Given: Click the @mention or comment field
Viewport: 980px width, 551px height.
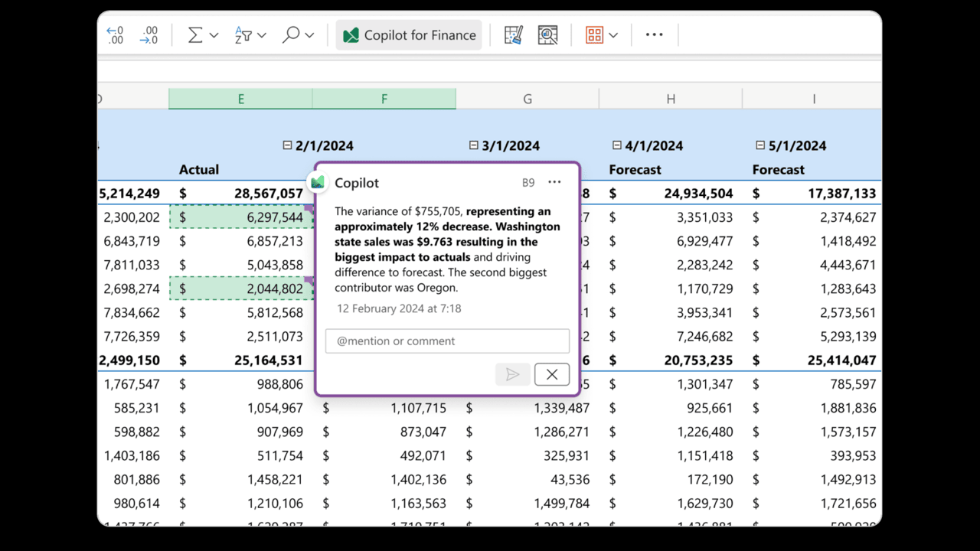Looking at the screenshot, I should [447, 341].
